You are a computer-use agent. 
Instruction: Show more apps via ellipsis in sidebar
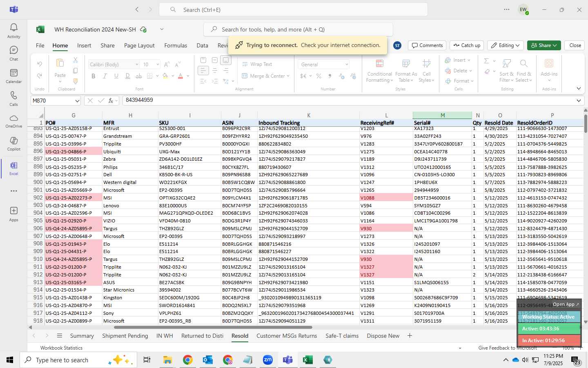[13, 191]
